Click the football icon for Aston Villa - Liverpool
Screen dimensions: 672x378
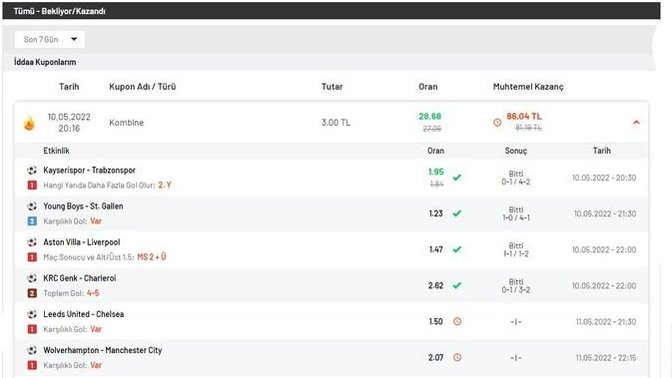click(32, 242)
